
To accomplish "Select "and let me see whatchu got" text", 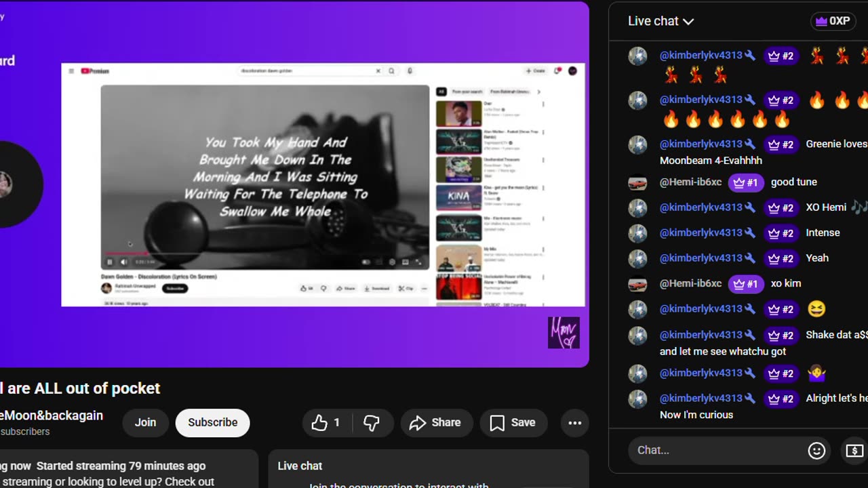I will pos(723,351).
